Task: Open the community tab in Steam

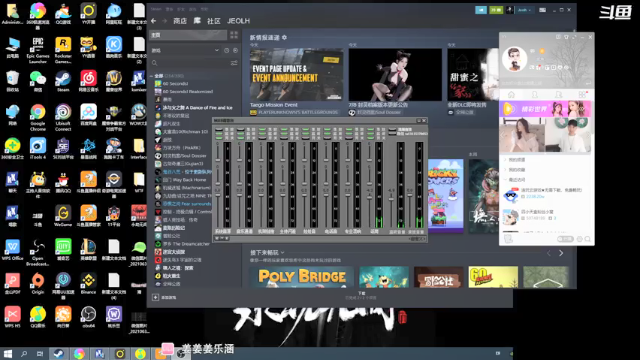Action: click(213, 21)
